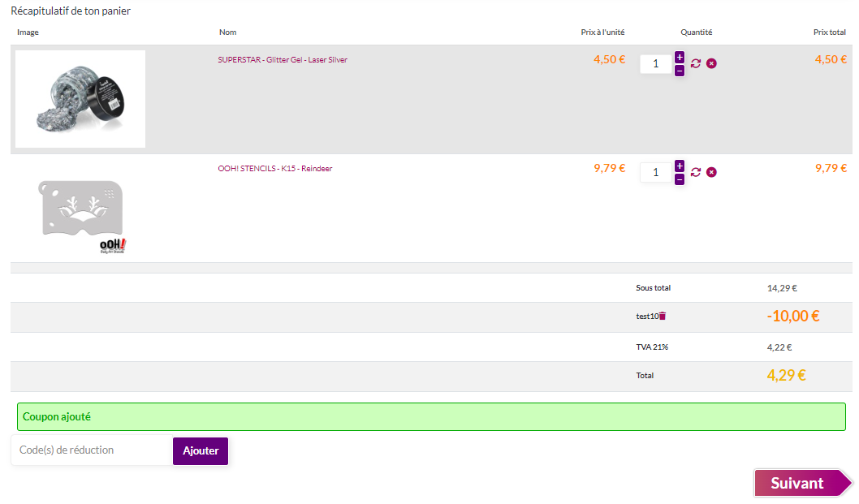
Task: Increase quantity of Glitter Gel Laser Silver
Action: click(x=680, y=58)
